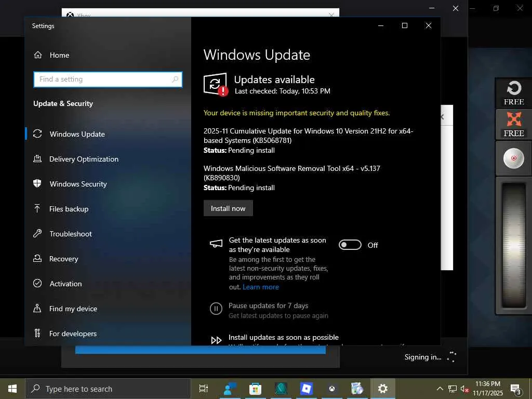The image size is (532, 399).
Task: Click the magnifier icon in Find a setting
Action: point(175,79)
